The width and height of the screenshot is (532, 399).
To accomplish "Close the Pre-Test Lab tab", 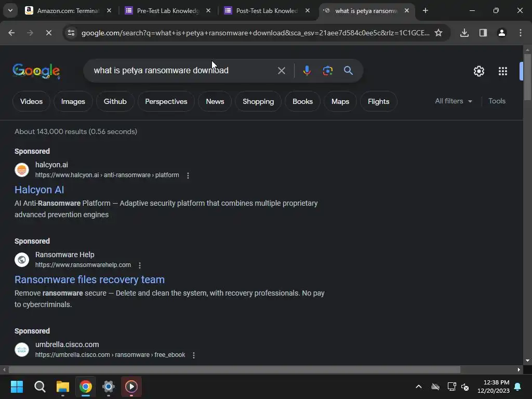I will (x=208, y=10).
